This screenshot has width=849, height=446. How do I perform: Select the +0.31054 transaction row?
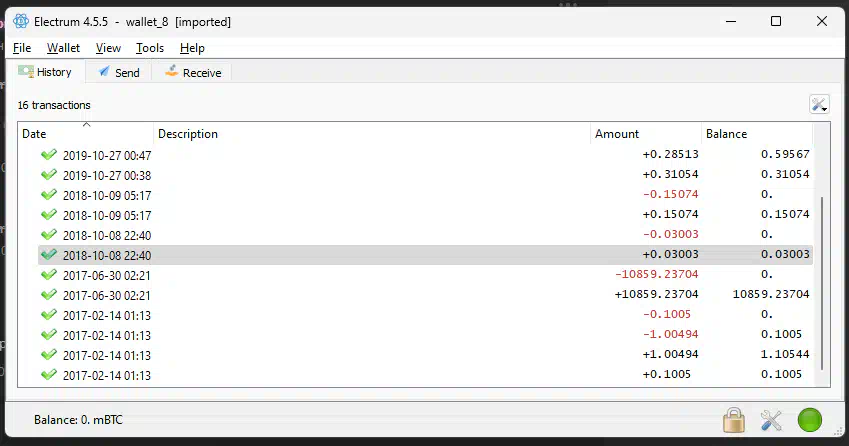[425, 175]
